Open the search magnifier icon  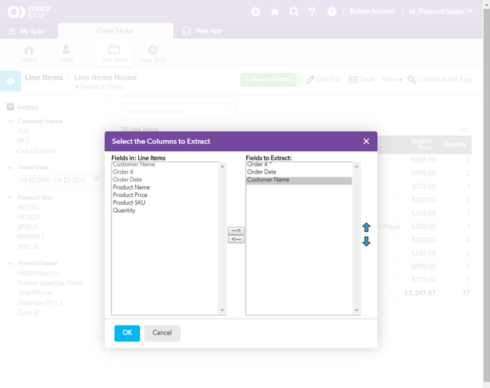click(294, 12)
